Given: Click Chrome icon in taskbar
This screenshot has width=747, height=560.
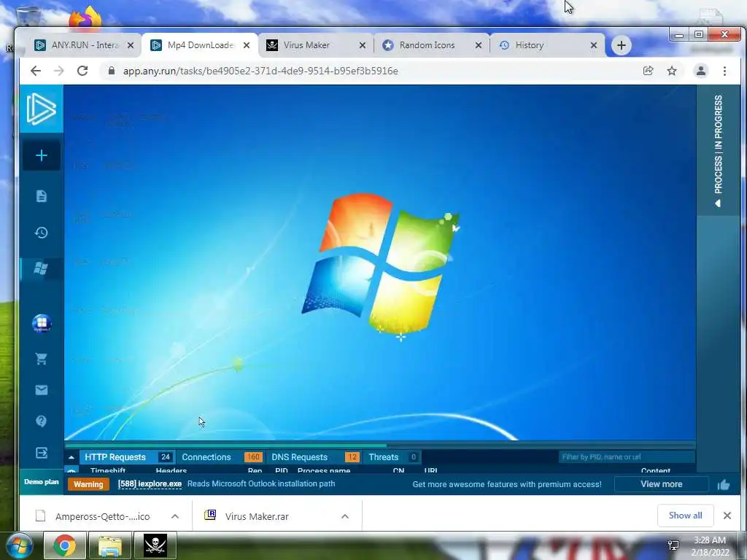Looking at the screenshot, I should point(65,545).
